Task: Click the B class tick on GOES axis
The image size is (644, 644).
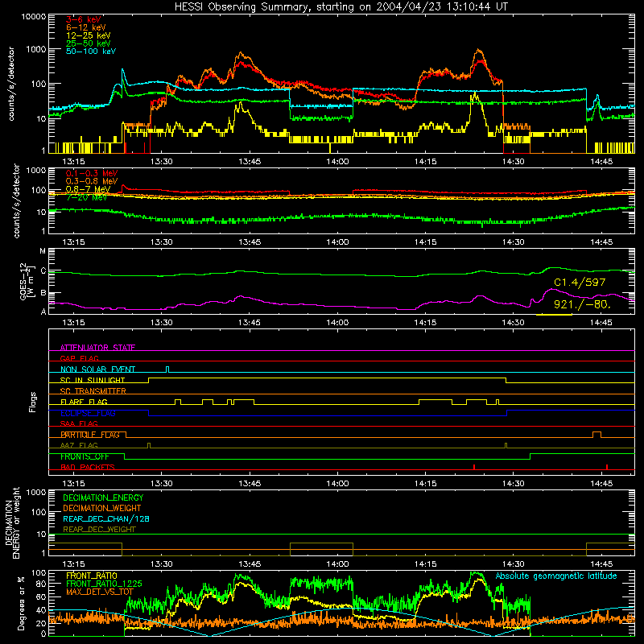Action: coord(43,293)
